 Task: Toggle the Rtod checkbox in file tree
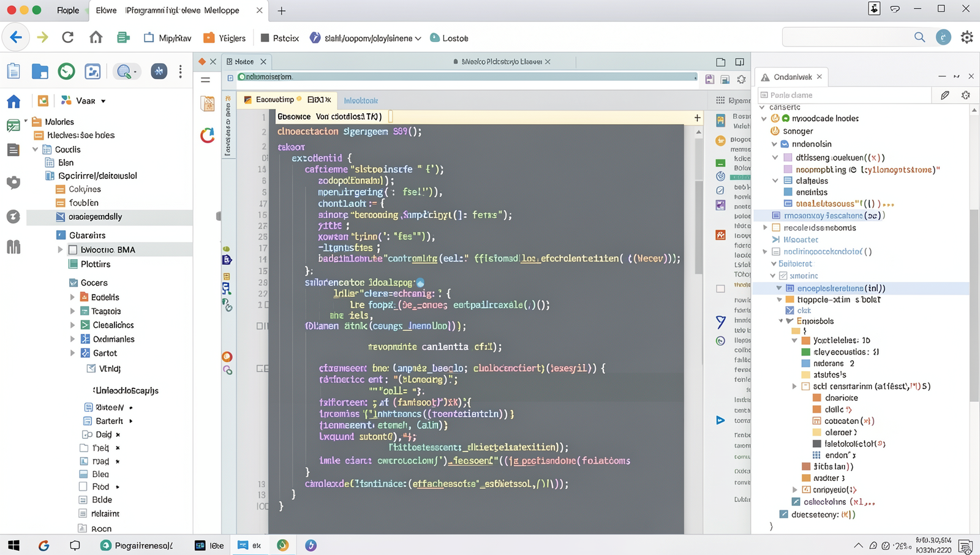83,486
